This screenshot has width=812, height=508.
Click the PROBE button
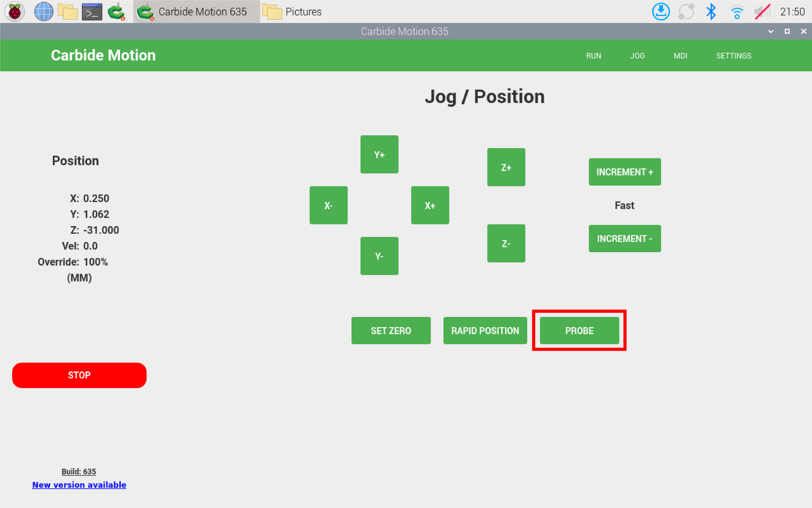click(x=579, y=331)
